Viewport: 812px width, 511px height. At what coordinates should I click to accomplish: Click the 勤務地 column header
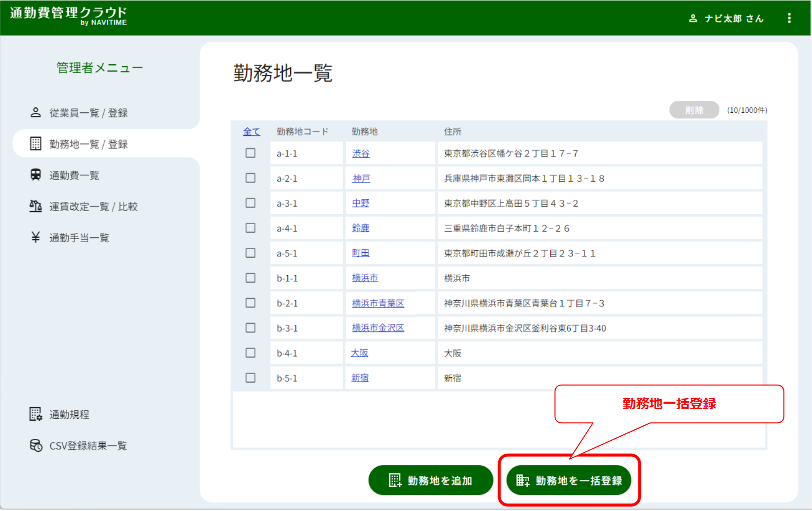(x=365, y=131)
